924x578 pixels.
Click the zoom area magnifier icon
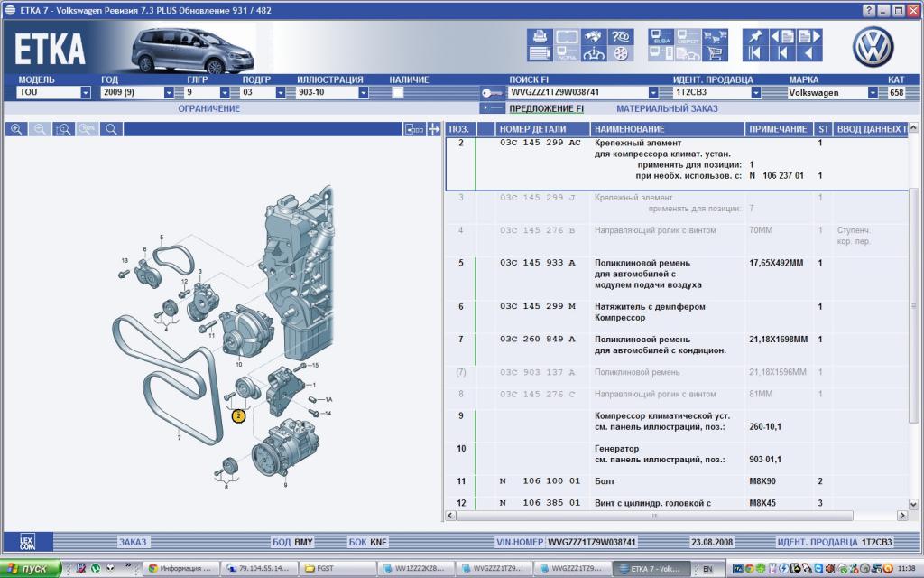[64, 129]
